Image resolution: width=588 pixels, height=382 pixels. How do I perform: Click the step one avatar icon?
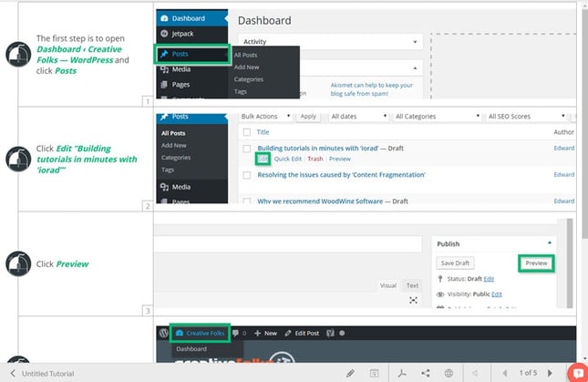pos(18,55)
